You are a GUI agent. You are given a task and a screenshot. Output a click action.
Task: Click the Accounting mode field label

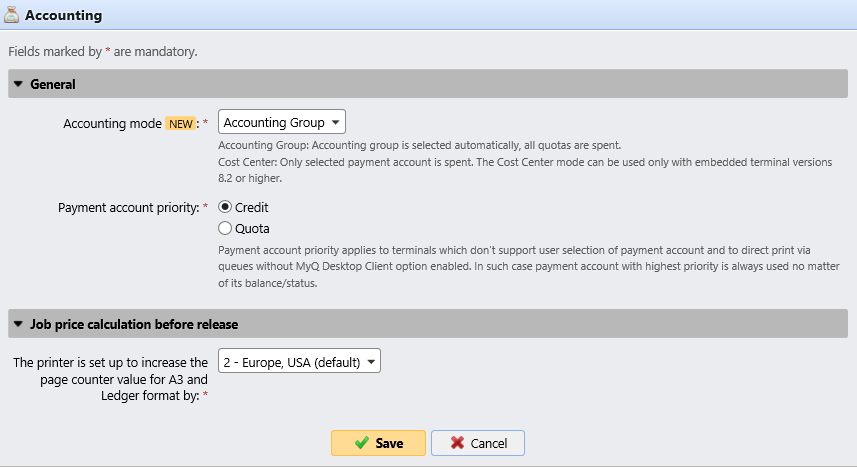(112, 123)
